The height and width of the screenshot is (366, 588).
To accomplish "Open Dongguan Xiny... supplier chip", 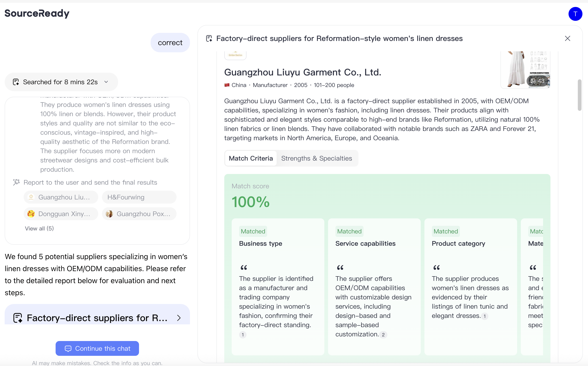I will pyautogui.click(x=61, y=214).
